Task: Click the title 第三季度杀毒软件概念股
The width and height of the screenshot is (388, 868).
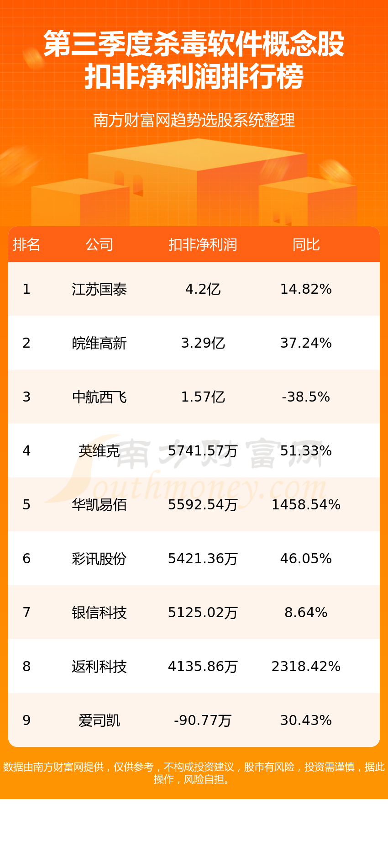Action: click(x=194, y=44)
